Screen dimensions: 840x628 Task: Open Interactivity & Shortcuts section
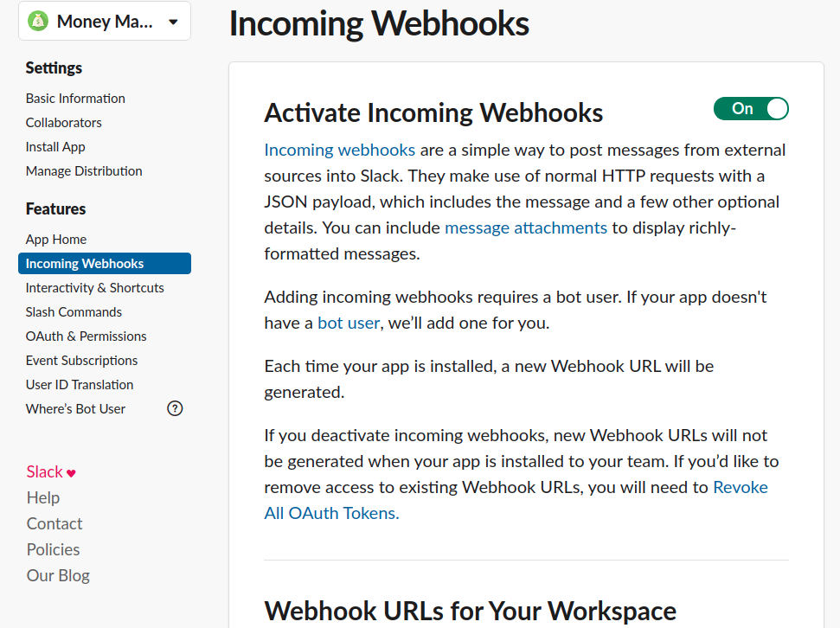95,288
